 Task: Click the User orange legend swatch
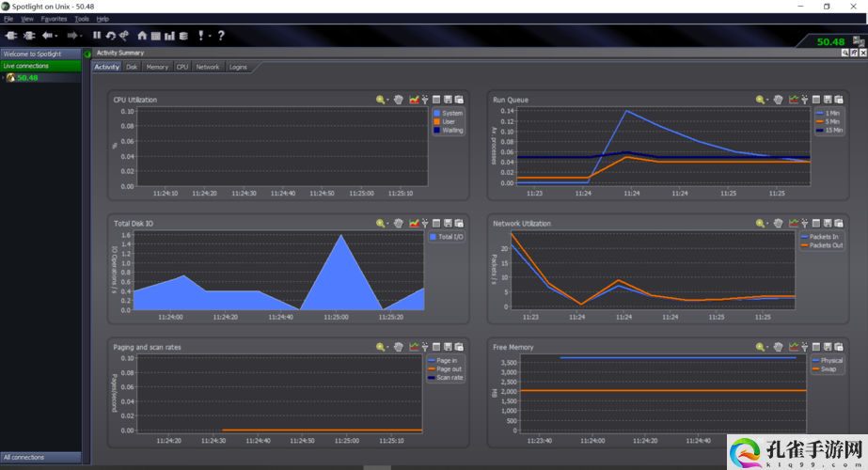coord(436,122)
